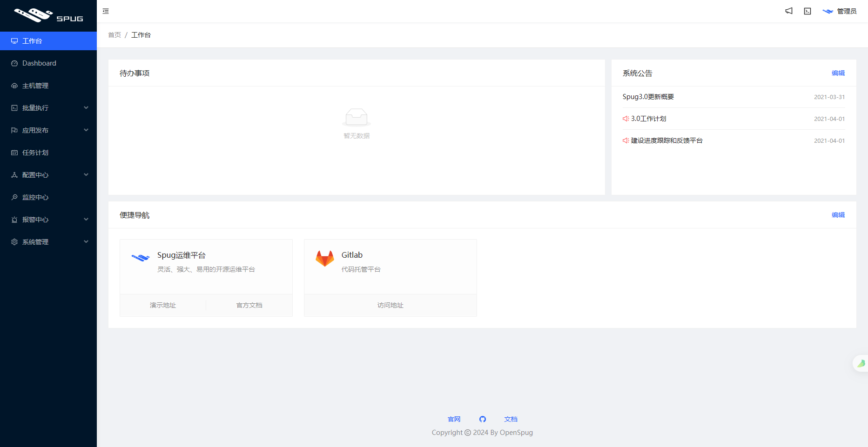868x447 pixels.
Task: Edit the 便捷导航 panel
Action: click(x=838, y=215)
